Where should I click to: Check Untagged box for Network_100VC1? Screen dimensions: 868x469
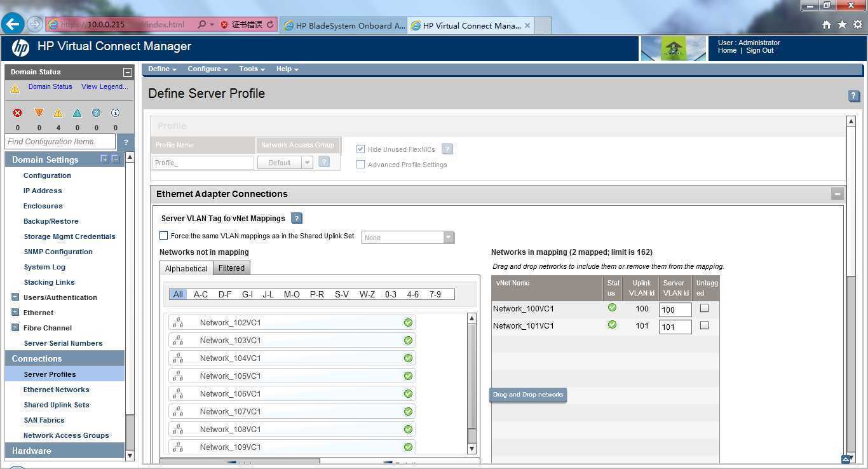[704, 308]
